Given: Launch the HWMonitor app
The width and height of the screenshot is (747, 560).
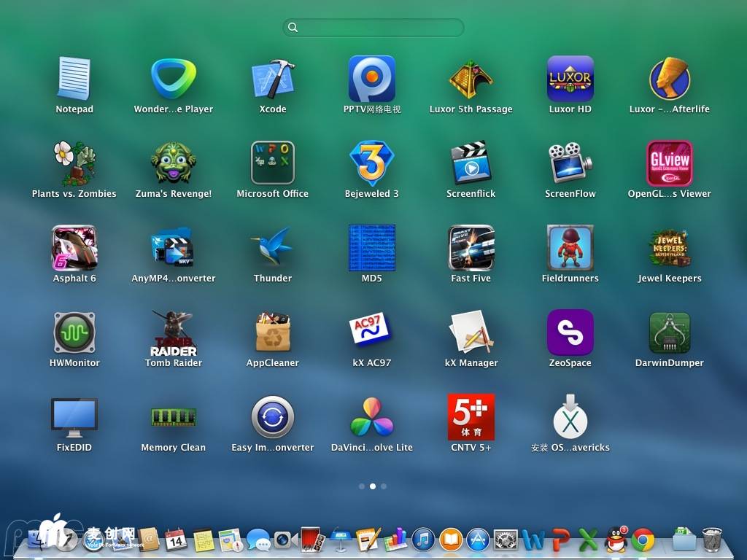Looking at the screenshot, I should point(74,333).
